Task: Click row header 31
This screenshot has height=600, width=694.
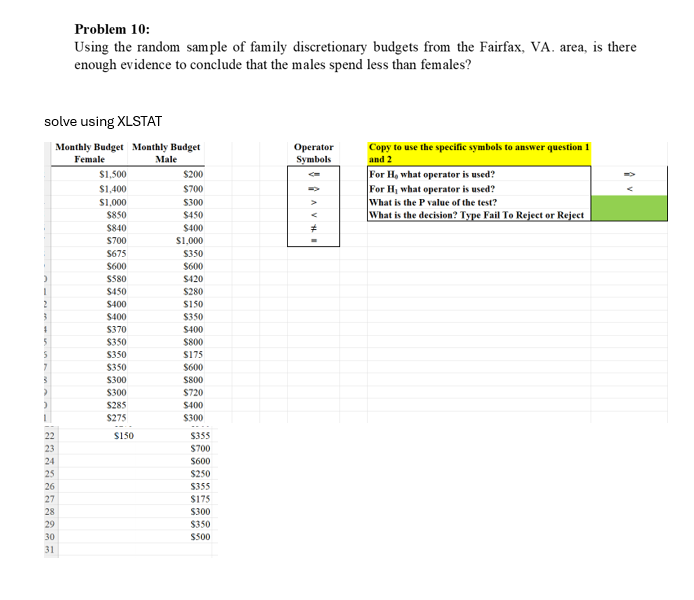Action: [50, 549]
